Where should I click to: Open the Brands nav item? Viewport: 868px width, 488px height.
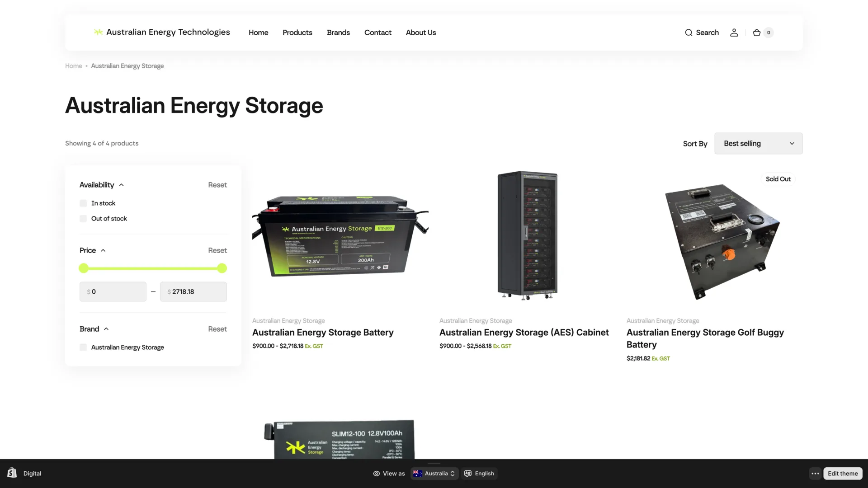(x=338, y=33)
